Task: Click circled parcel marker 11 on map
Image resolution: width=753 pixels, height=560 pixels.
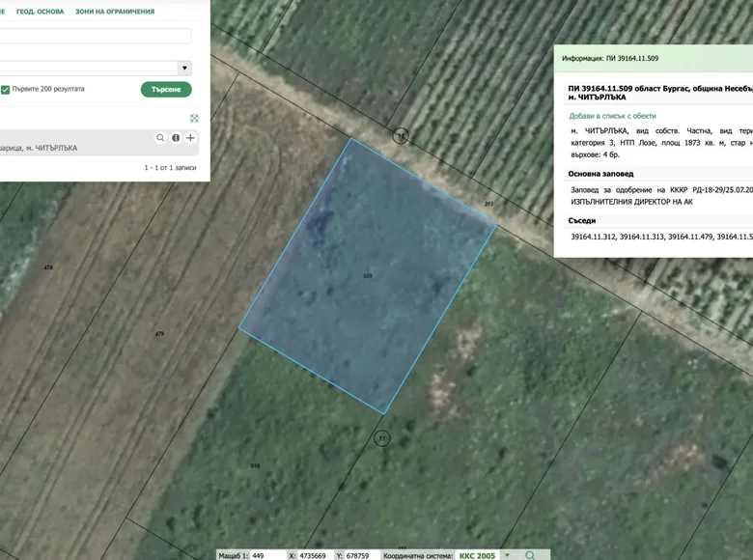Action: coord(381,438)
